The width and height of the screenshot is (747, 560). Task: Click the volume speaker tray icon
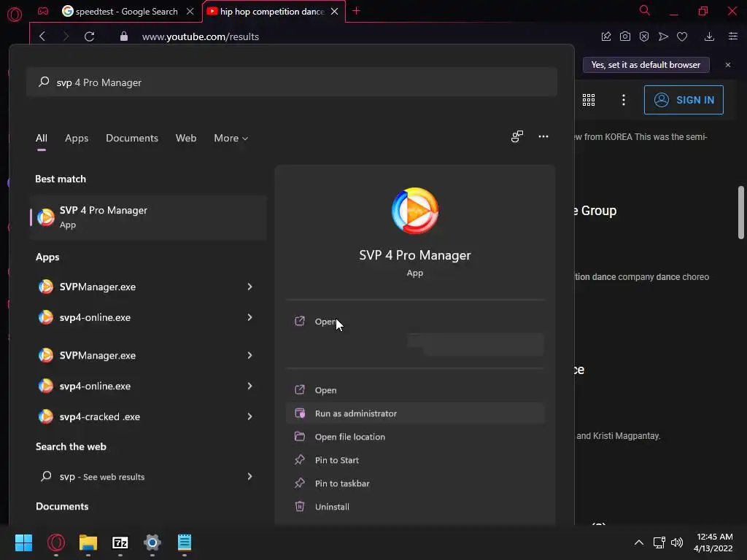[x=677, y=542]
